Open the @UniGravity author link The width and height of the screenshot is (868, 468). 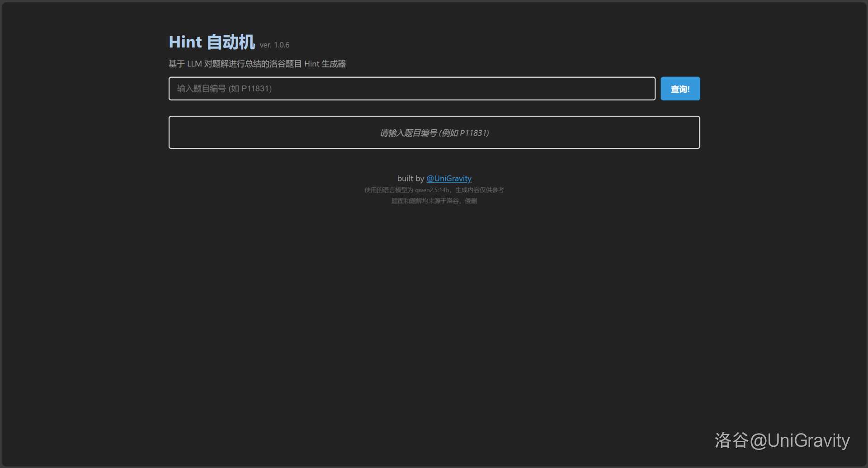[x=448, y=179]
